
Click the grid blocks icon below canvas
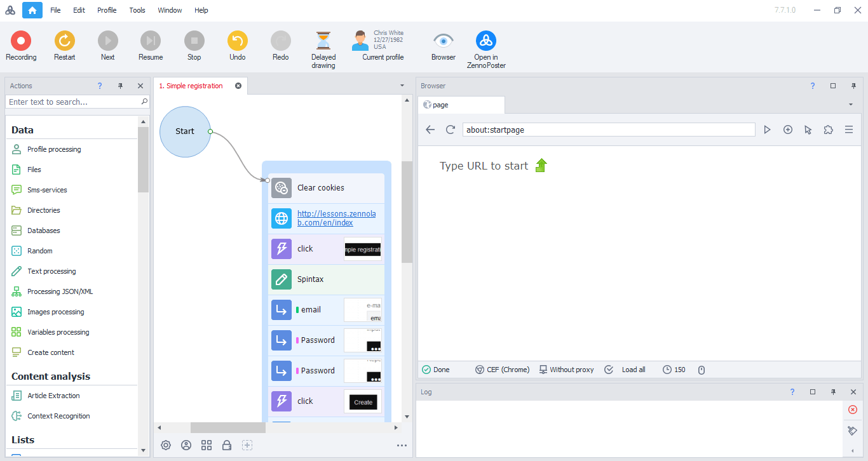[207, 445]
